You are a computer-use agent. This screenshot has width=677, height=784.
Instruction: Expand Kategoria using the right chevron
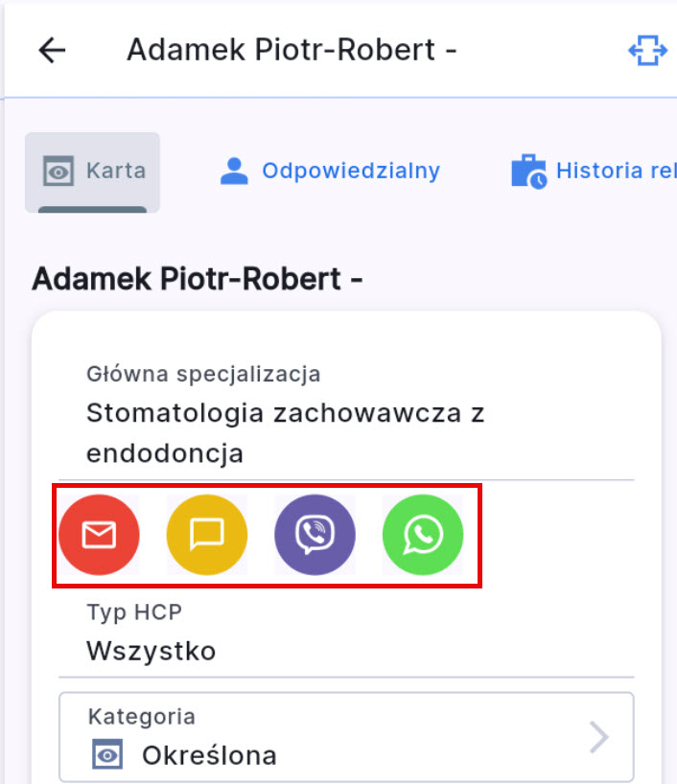coord(598,737)
